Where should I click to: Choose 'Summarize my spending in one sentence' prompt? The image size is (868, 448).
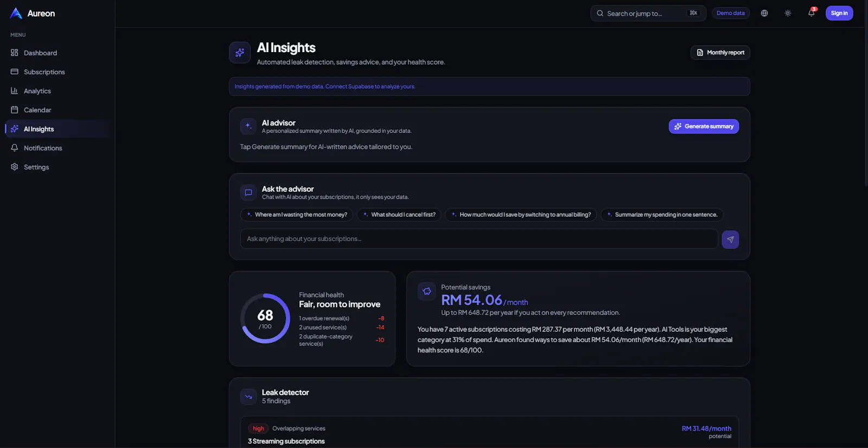pyautogui.click(x=662, y=214)
